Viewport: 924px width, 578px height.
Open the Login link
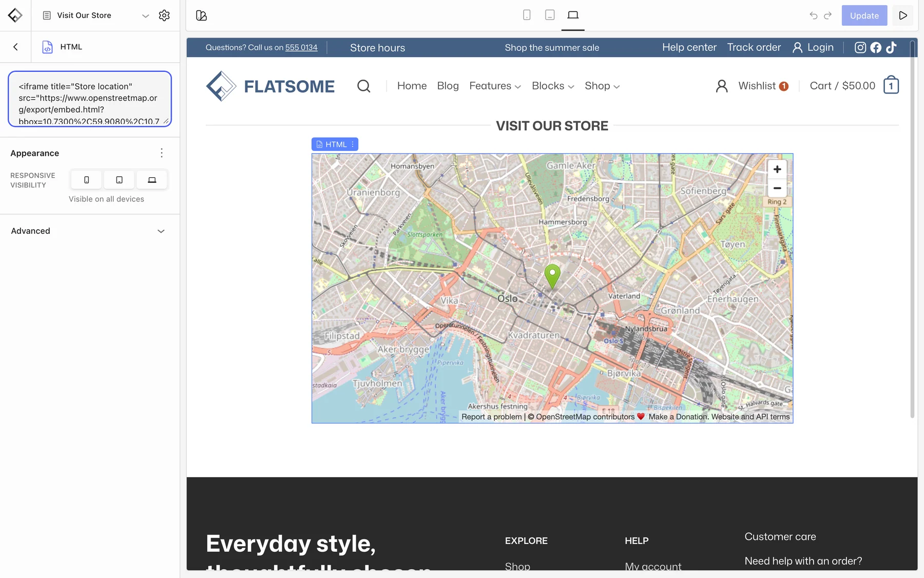coord(813,47)
